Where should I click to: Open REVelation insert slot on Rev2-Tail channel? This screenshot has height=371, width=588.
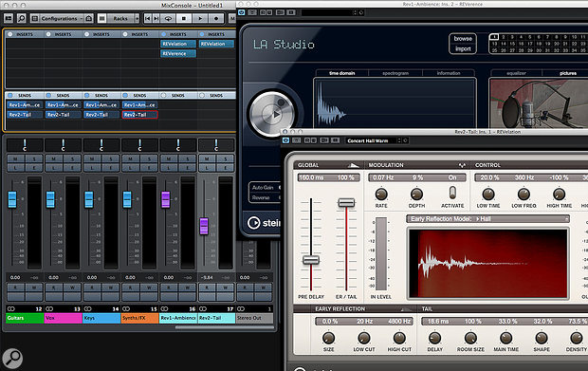[216, 44]
